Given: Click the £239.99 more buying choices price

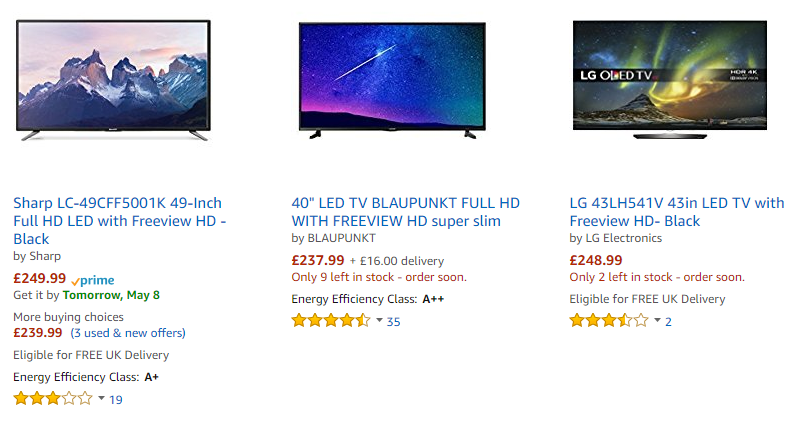Looking at the screenshot, I should point(38,333).
